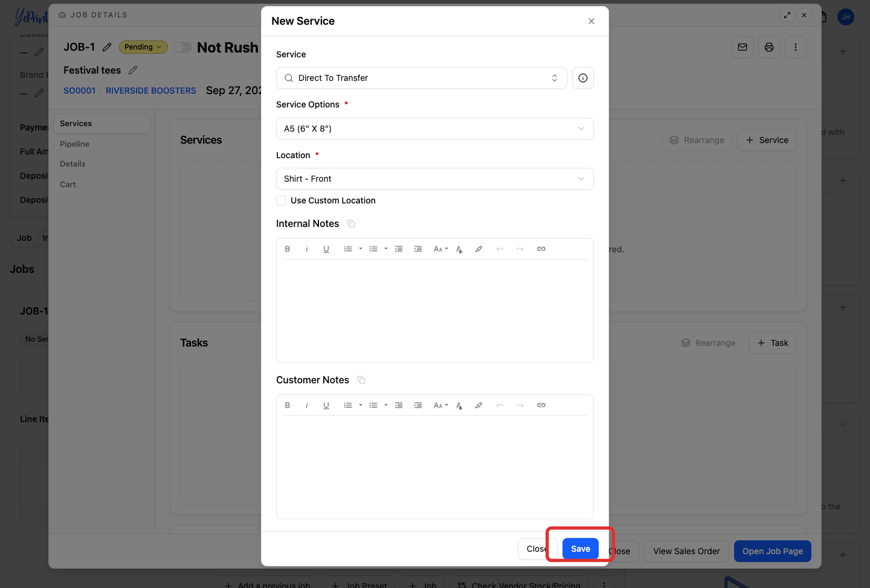Click print icon in Job Details header

pyautogui.click(x=769, y=47)
